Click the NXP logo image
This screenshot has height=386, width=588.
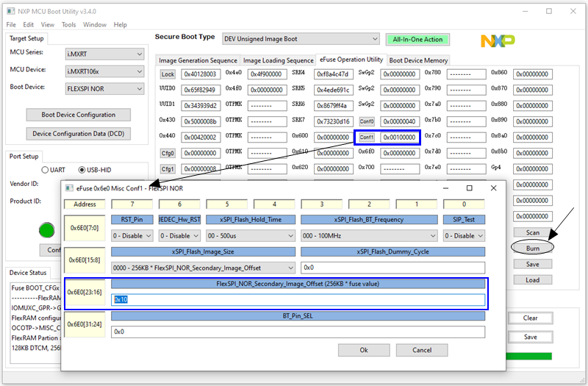(498, 40)
